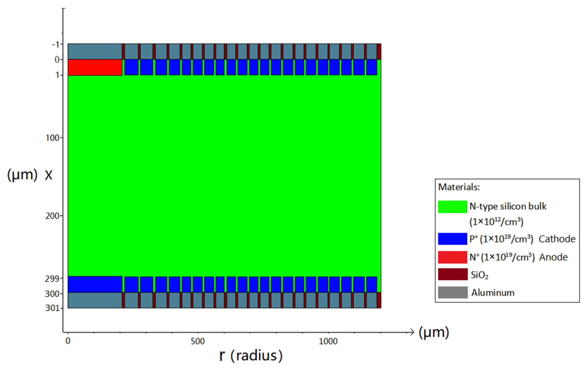Click the red N+ Anode legend swatch
This screenshot has height=370, width=588.
click(452, 257)
